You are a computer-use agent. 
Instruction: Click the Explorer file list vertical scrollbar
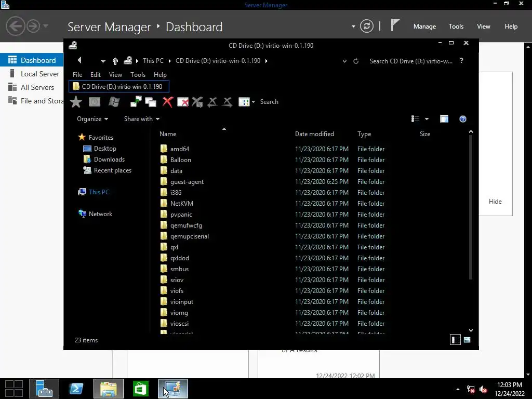click(x=471, y=207)
